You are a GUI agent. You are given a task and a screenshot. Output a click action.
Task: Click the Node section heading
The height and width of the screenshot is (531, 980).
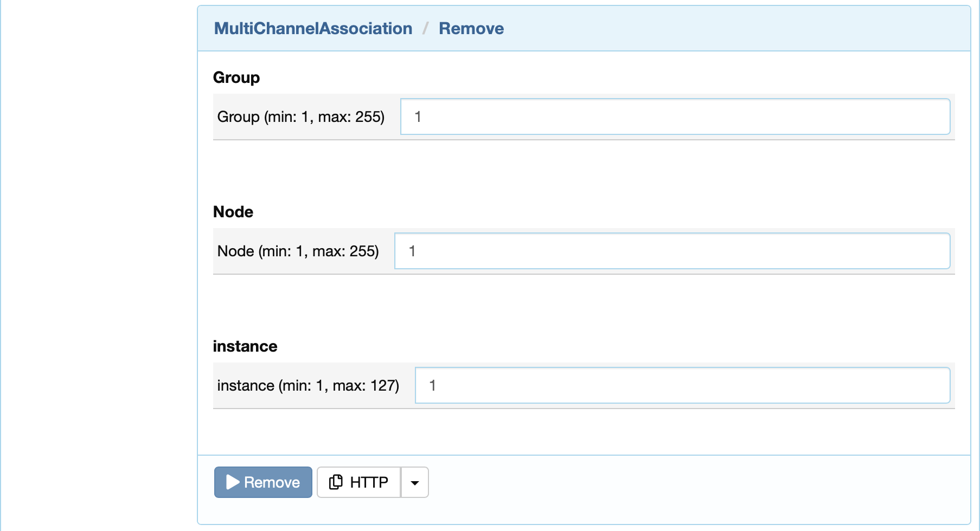coord(233,212)
